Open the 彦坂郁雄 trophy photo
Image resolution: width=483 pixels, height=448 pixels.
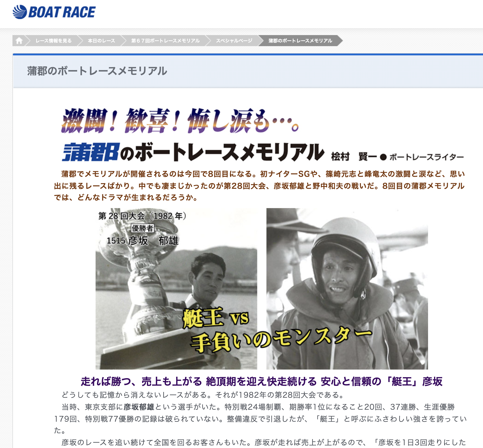176,289
